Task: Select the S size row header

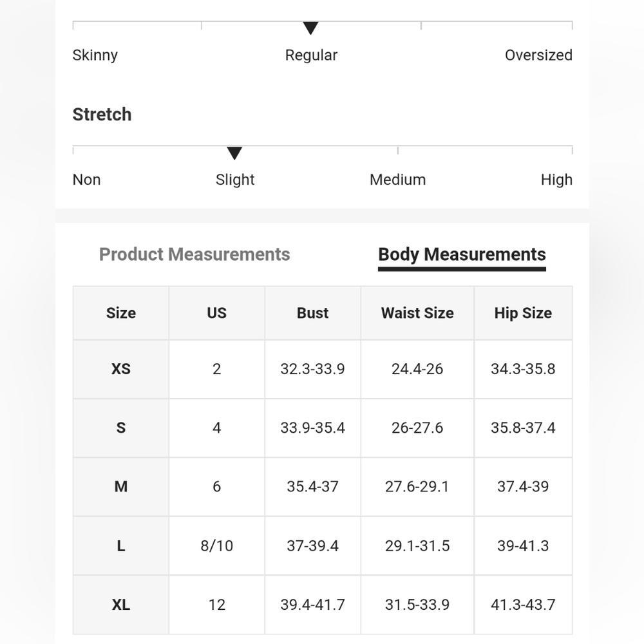Action: [121, 428]
